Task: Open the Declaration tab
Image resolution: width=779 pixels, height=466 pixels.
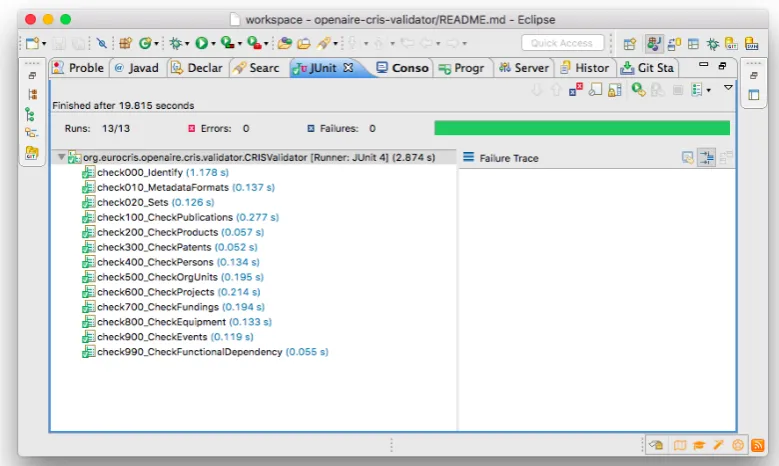Action: pos(197,68)
